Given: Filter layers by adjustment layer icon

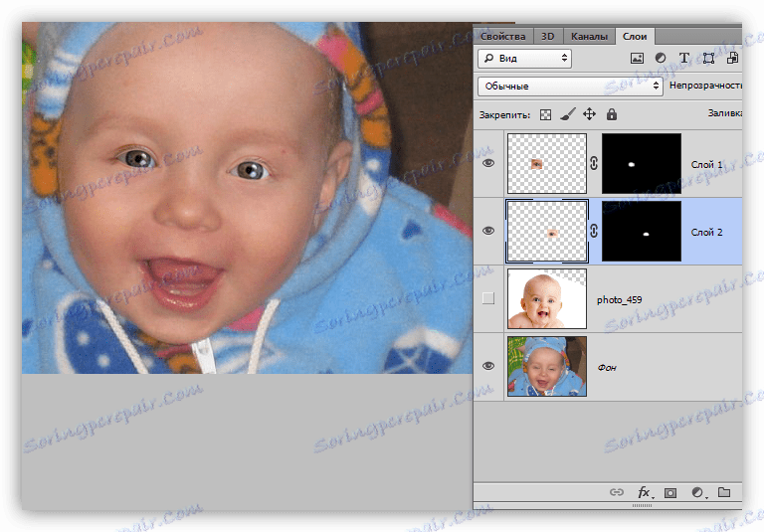Looking at the screenshot, I should [661, 58].
